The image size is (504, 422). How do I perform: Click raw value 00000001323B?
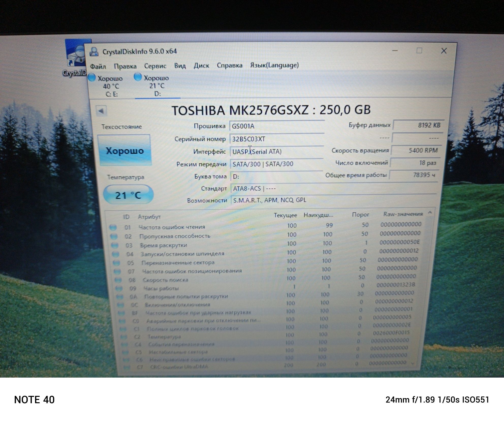click(396, 285)
